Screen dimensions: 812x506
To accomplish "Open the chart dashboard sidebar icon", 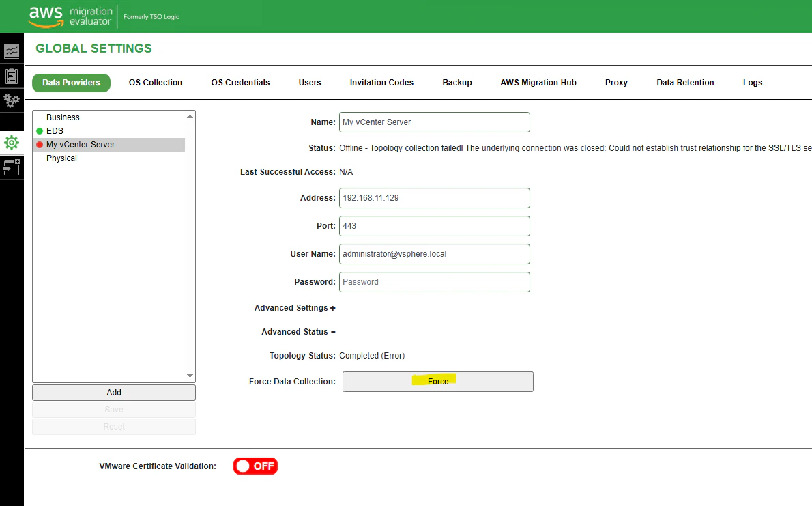I will click(x=12, y=51).
